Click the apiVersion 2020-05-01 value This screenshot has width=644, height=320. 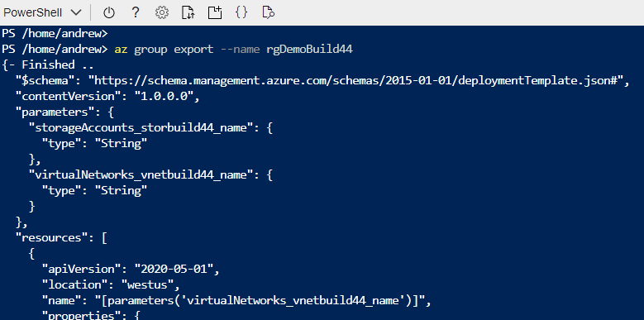[174, 270]
